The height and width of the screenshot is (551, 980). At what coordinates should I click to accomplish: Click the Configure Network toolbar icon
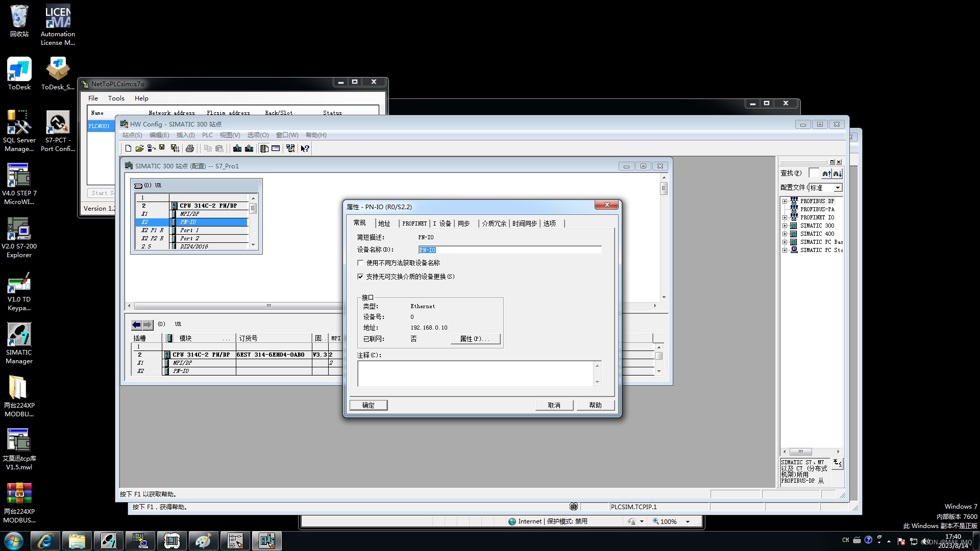[290, 148]
